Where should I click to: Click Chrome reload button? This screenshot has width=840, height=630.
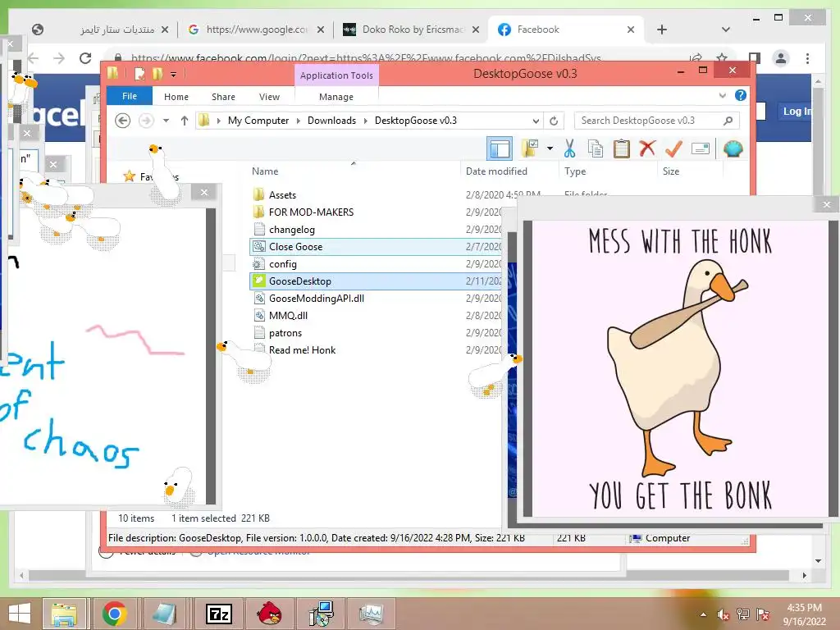[x=85, y=58]
